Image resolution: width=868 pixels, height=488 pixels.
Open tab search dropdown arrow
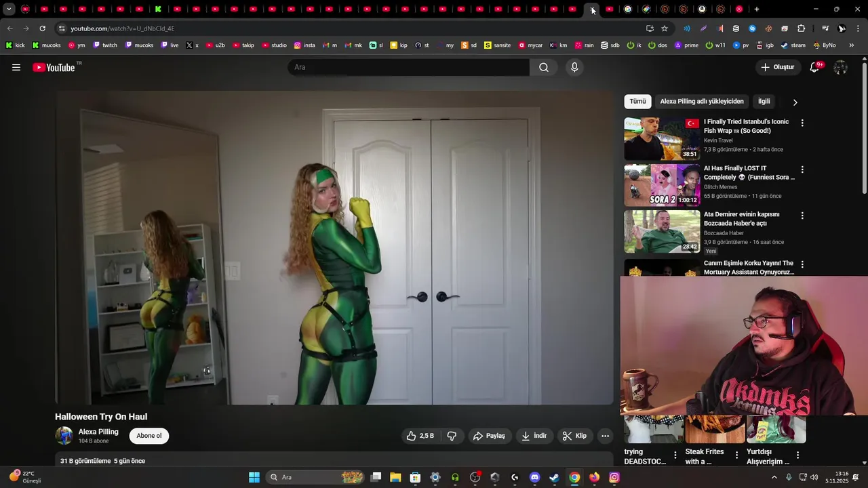9,9
